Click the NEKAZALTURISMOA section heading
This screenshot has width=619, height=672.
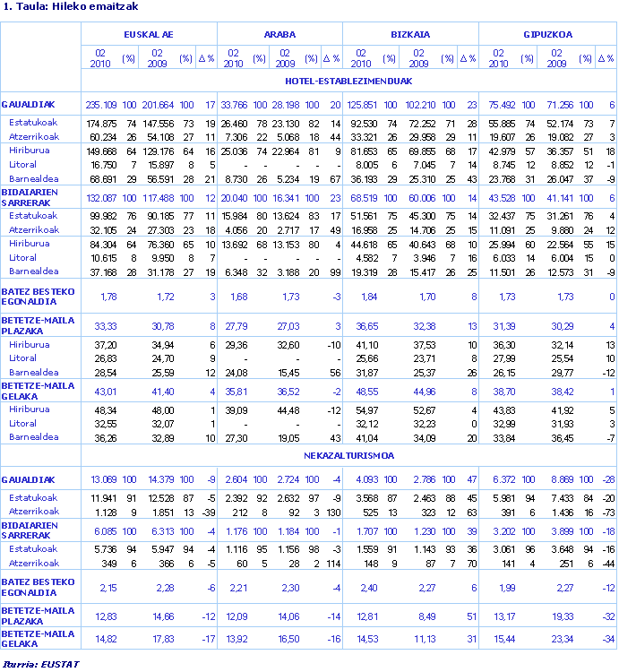(348, 456)
